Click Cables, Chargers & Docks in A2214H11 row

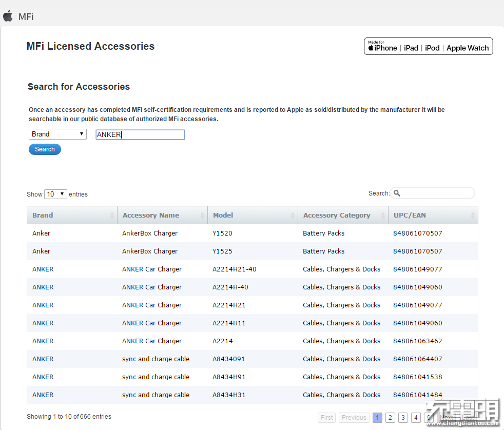(x=341, y=323)
